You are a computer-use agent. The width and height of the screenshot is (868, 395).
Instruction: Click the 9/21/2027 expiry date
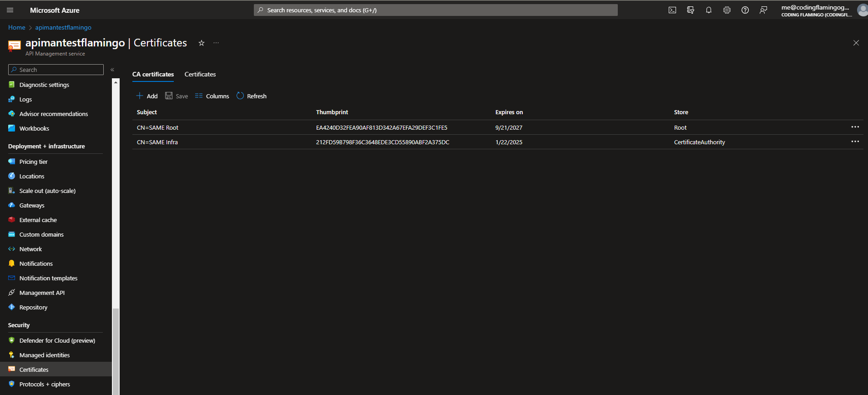pos(509,128)
